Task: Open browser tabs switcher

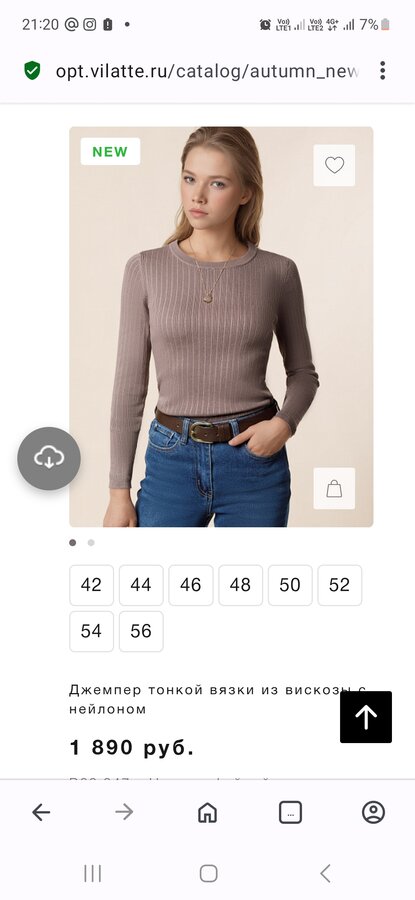Action: [x=290, y=812]
